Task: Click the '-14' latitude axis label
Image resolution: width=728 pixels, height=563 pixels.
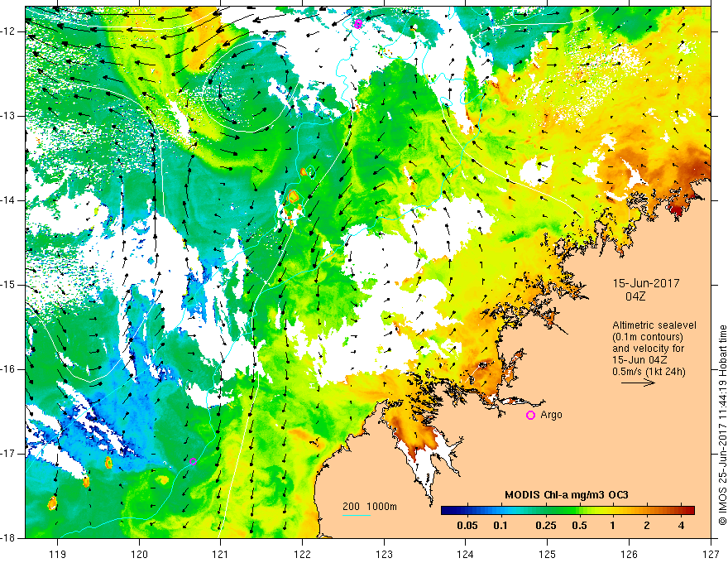Action: coord(9,200)
